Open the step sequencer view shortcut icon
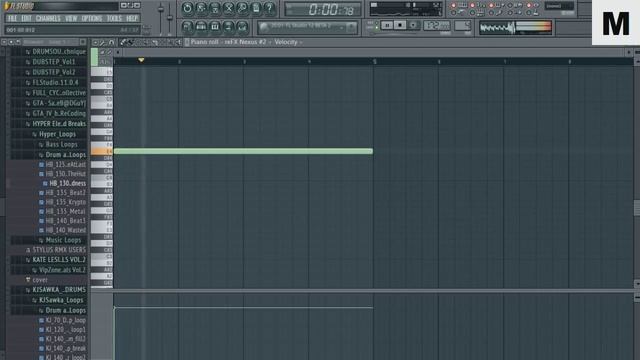The width and height of the screenshot is (640, 360). (201, 27)
